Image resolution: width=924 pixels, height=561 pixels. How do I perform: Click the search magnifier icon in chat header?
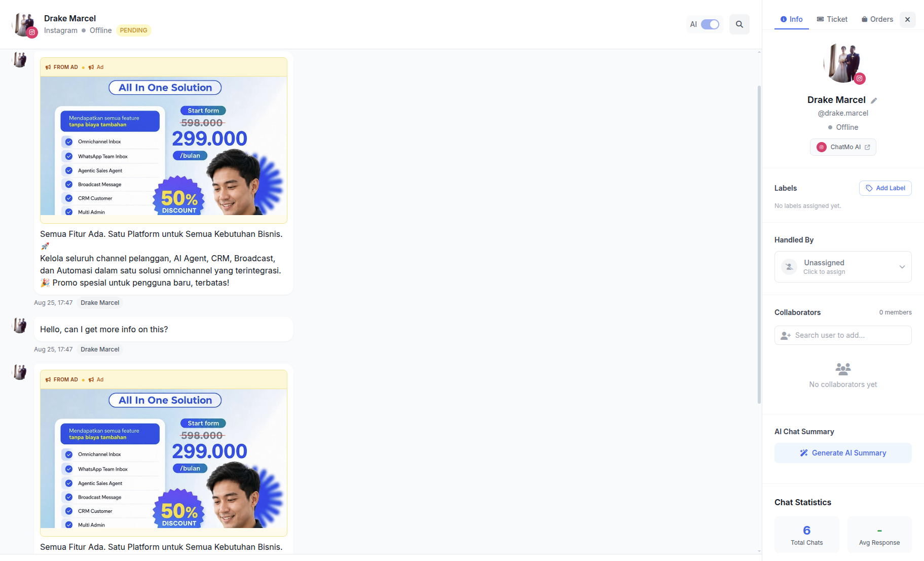click(x=739, y=24)
